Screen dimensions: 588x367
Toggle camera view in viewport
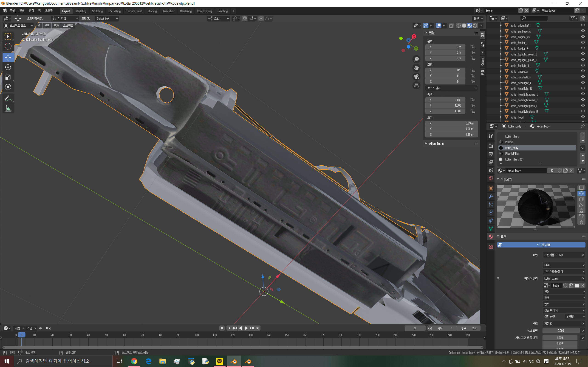coord(416,77)
